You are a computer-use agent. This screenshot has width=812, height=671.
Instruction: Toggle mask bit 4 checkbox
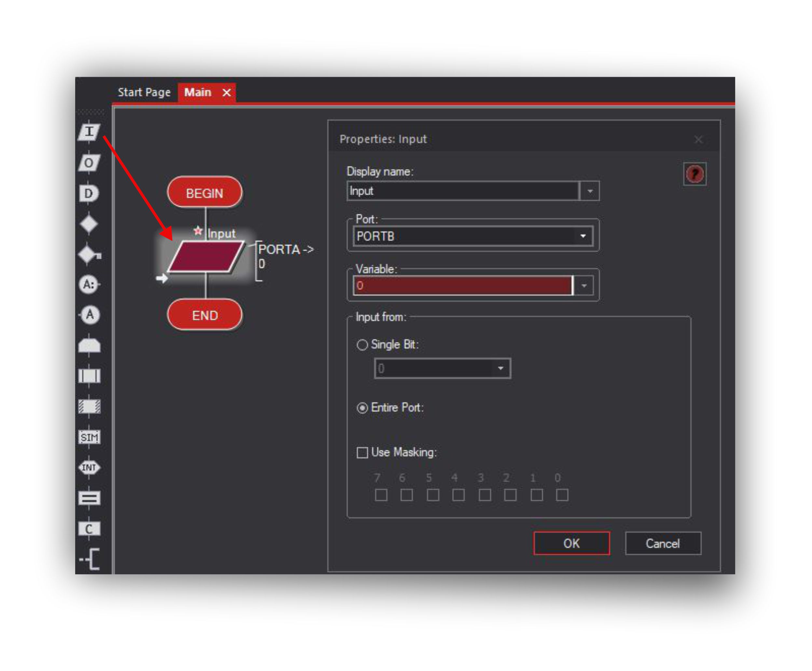click(x=459, y=495)
